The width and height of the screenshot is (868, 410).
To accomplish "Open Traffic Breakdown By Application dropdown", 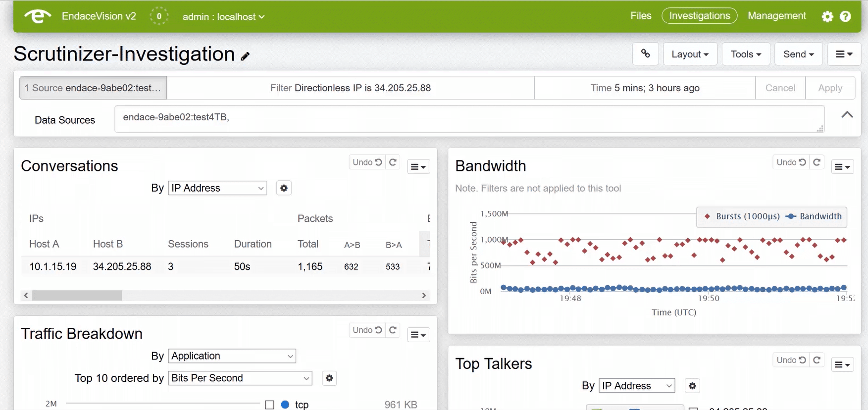I will pos(232,356).
